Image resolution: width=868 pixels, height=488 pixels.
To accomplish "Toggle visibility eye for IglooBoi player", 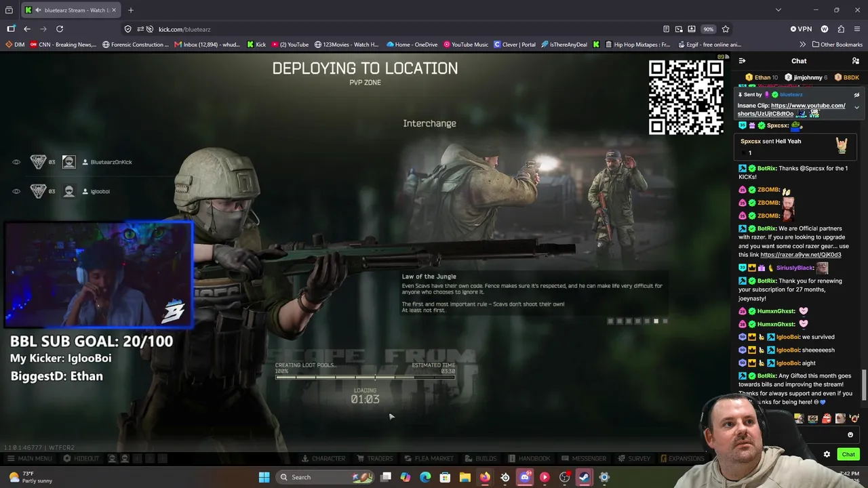I will [x=16, y=191].
